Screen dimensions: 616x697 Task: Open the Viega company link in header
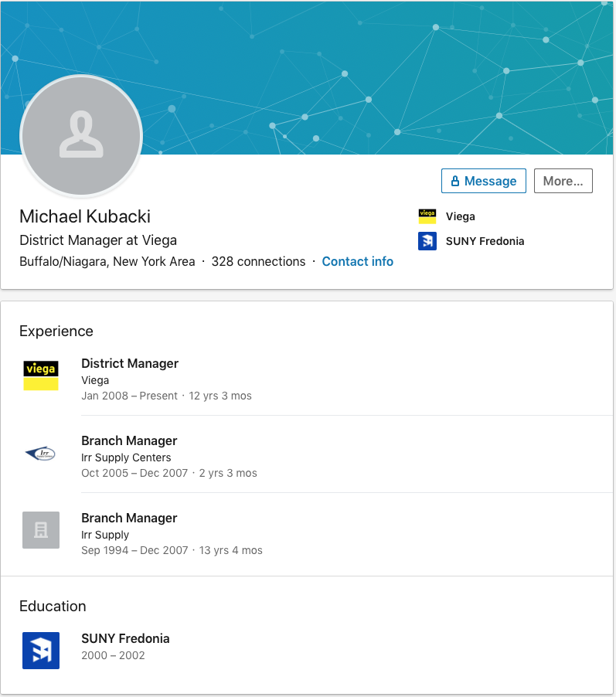point(460,216)
